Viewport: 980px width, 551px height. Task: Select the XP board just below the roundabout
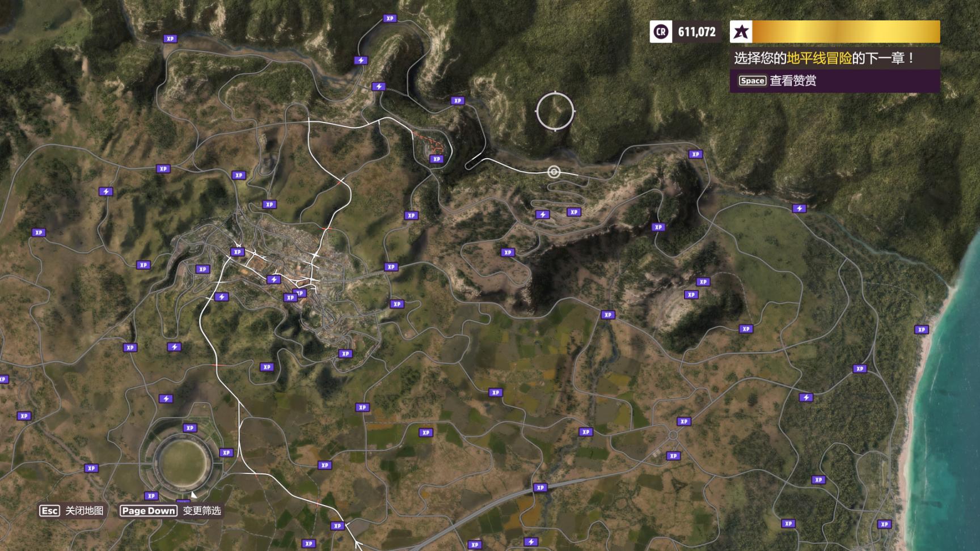(x=673, y=456)
